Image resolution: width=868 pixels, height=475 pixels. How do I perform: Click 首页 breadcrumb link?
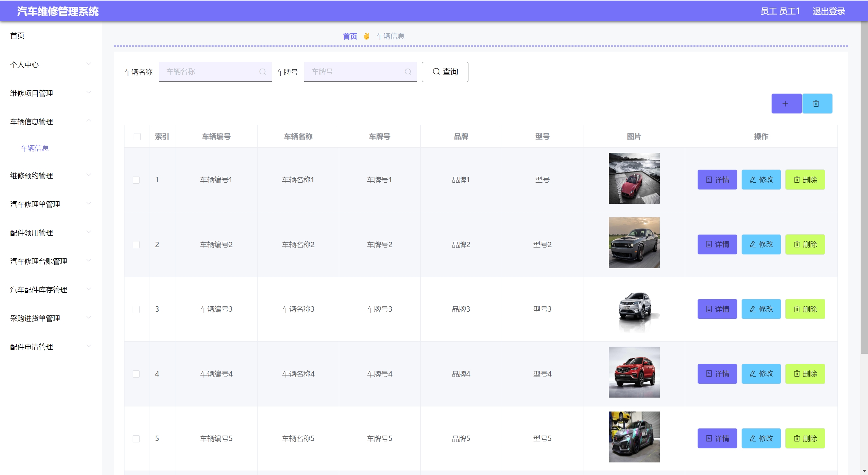pyautogui.click(x=350, y=36)
